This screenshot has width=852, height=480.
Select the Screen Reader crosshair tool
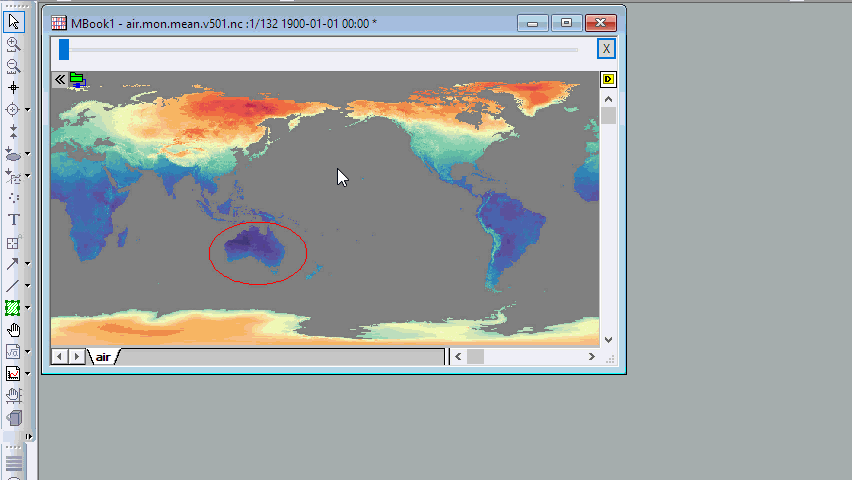click(13, 88)
